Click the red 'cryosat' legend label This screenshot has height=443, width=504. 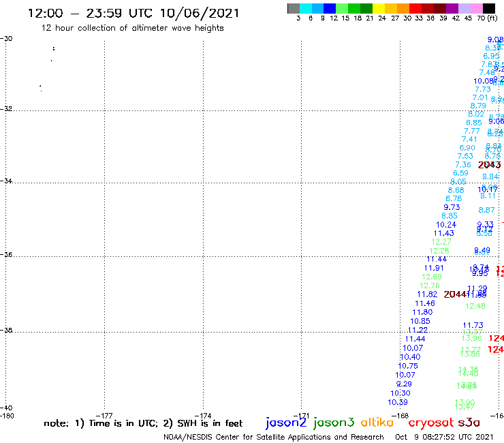coord(430,423)
